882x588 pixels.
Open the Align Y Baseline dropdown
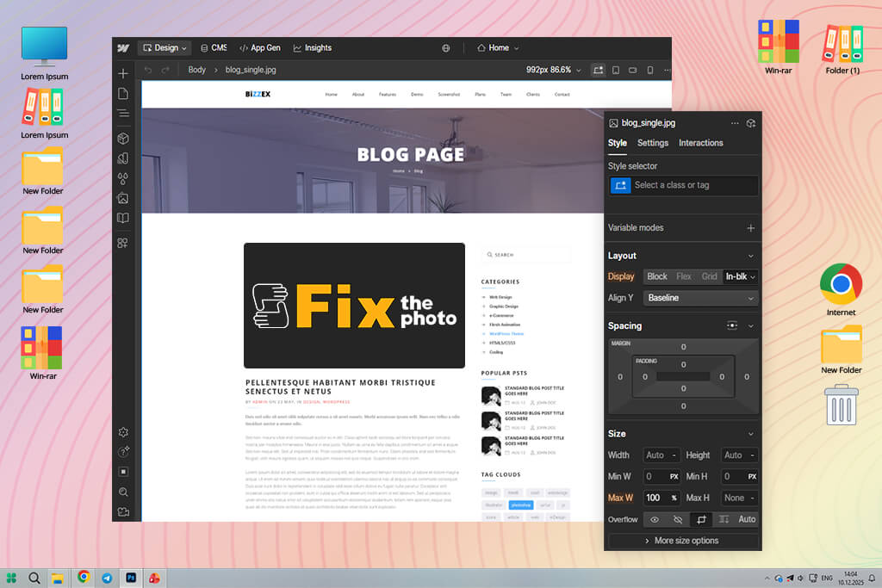point(700,298)
